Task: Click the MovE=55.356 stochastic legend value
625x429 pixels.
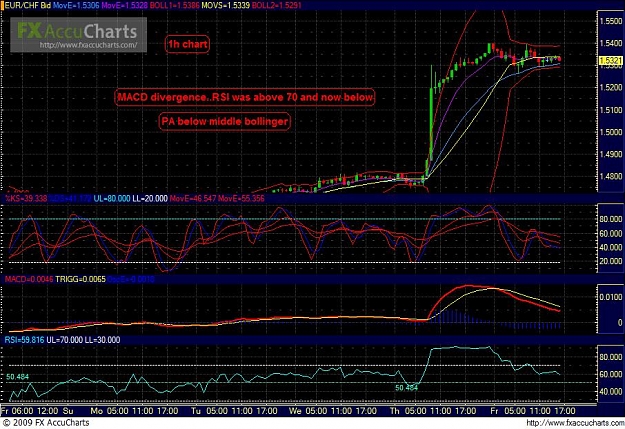Action: click(x=241, y=198)
